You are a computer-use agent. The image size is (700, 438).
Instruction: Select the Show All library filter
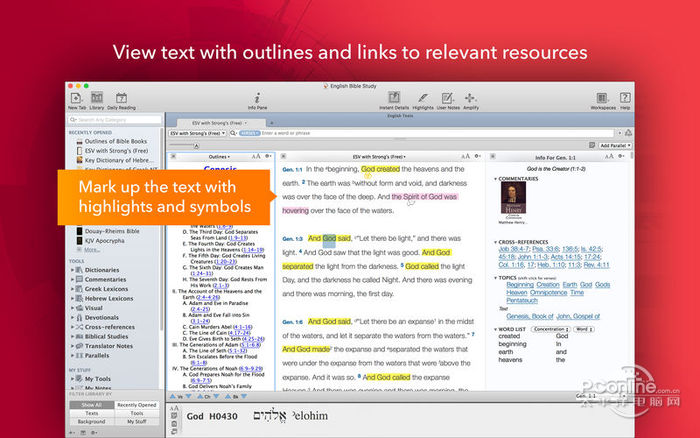(91, 404)
